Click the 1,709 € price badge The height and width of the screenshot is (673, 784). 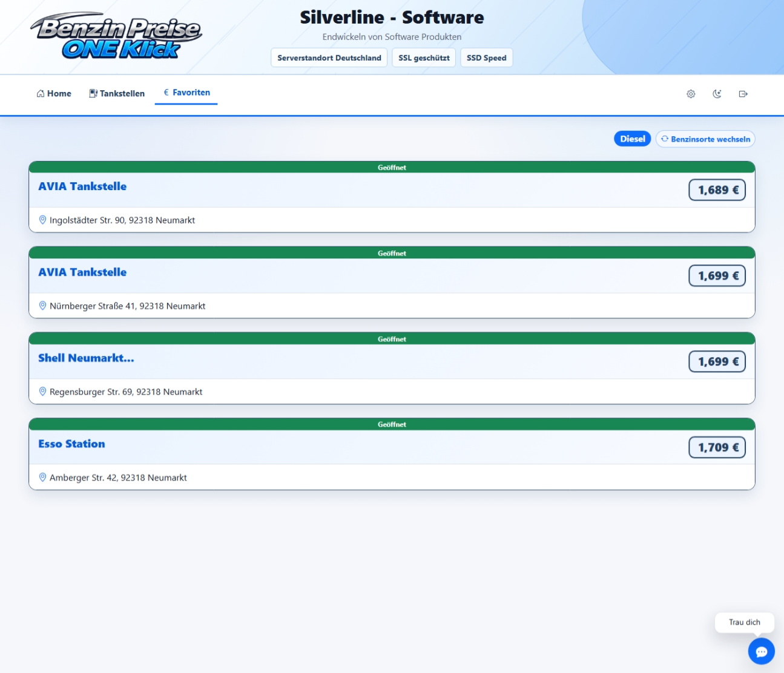click(x=717, y=448)
